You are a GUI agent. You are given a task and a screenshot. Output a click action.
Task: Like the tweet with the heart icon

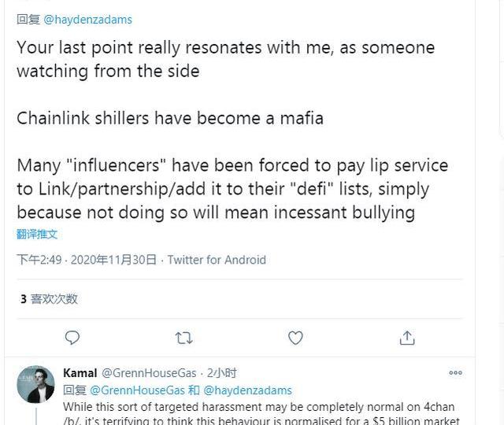[295, 338]
